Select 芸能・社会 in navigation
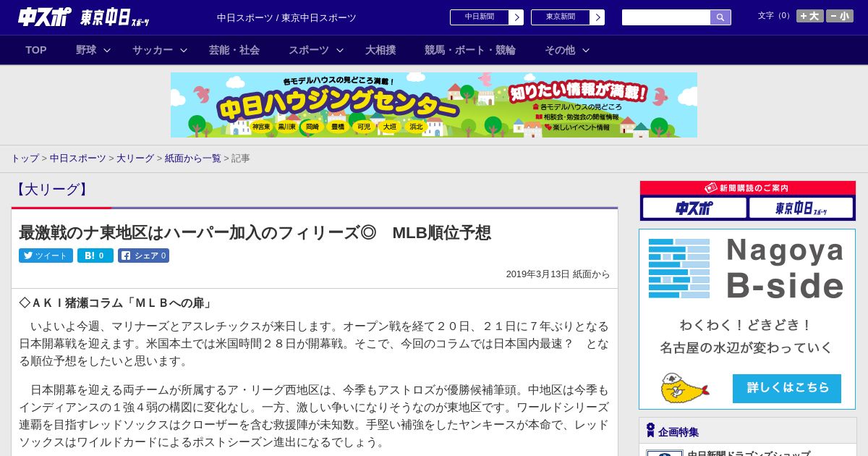 click(x=234, y=50)
